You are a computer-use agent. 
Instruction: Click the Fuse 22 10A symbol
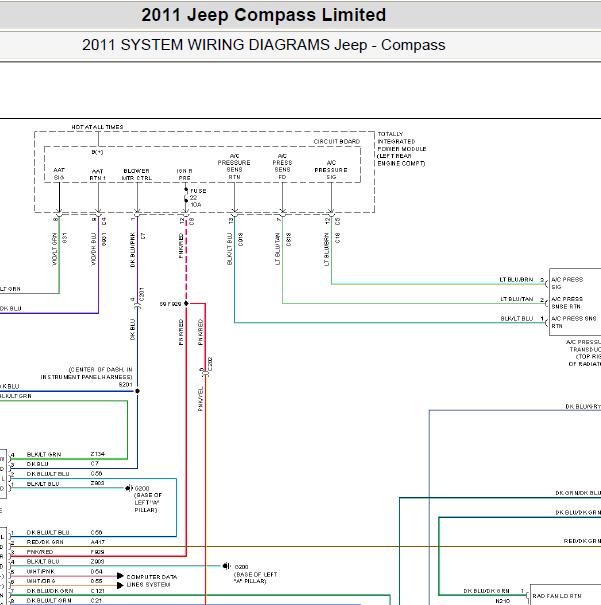(x=186, y=198)
